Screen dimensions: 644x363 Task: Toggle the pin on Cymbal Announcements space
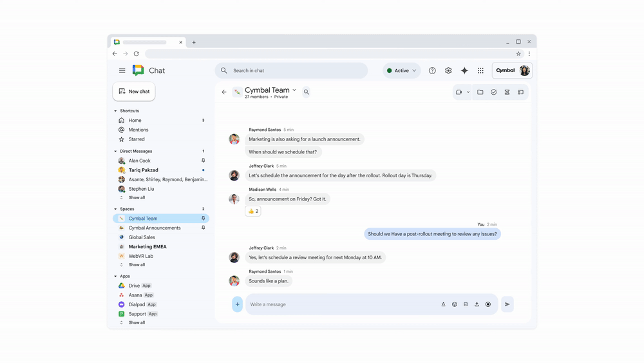[203, 228]
